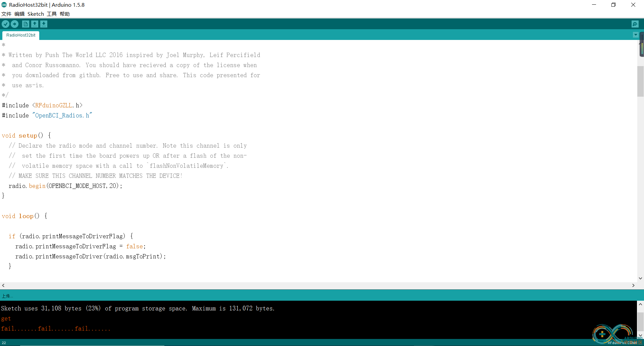Image resolution: width=644 pixels, height=346 pixels.
Task: Click the '#include "OpenBCI_Radios.h"' line
Action: (x=47, y=115)
